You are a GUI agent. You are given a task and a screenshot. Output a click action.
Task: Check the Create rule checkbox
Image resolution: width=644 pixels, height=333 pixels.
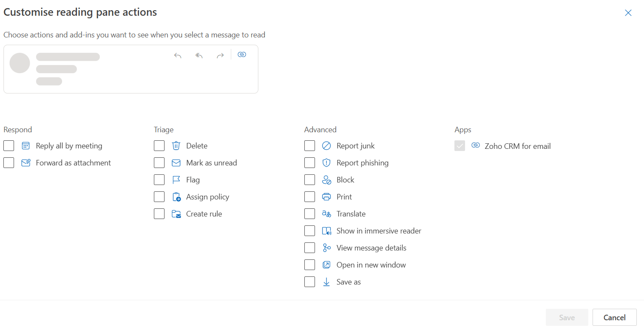(159, 214)
